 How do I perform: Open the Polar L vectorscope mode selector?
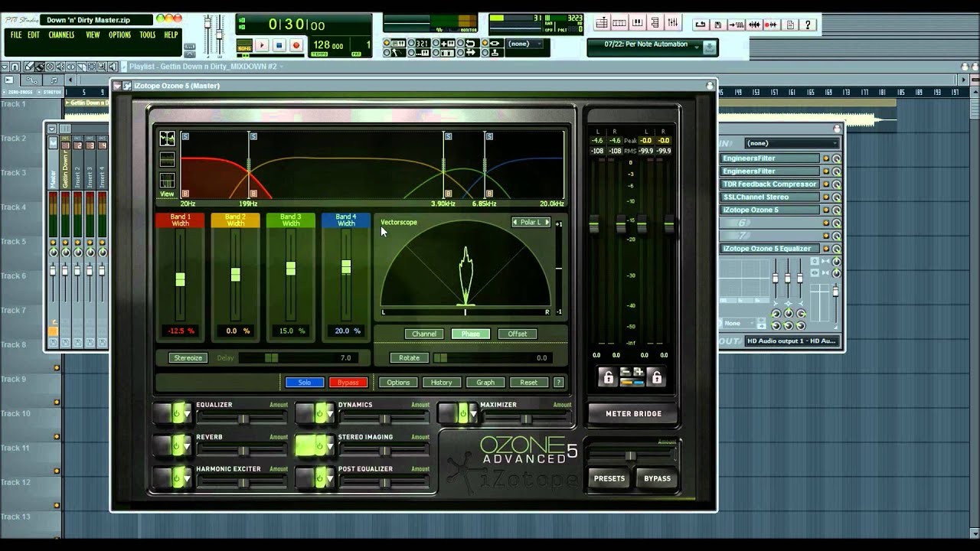pos(531,222)
